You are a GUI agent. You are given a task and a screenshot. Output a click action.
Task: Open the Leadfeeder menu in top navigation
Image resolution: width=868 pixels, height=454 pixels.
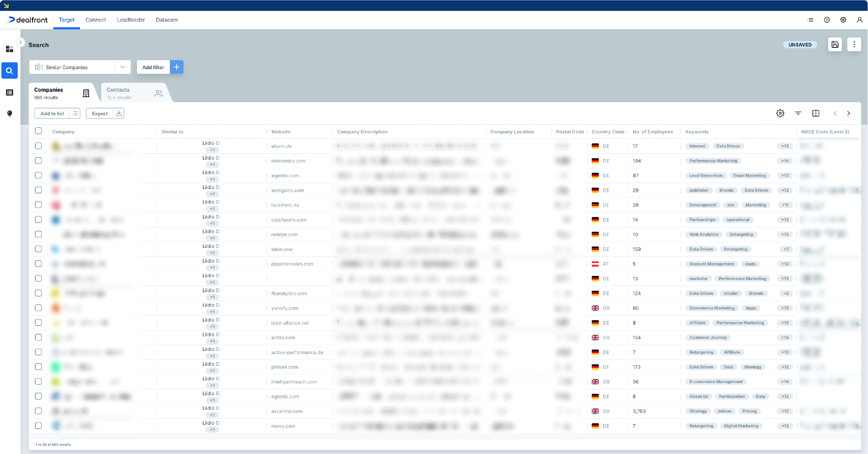[x=131, y=20]
